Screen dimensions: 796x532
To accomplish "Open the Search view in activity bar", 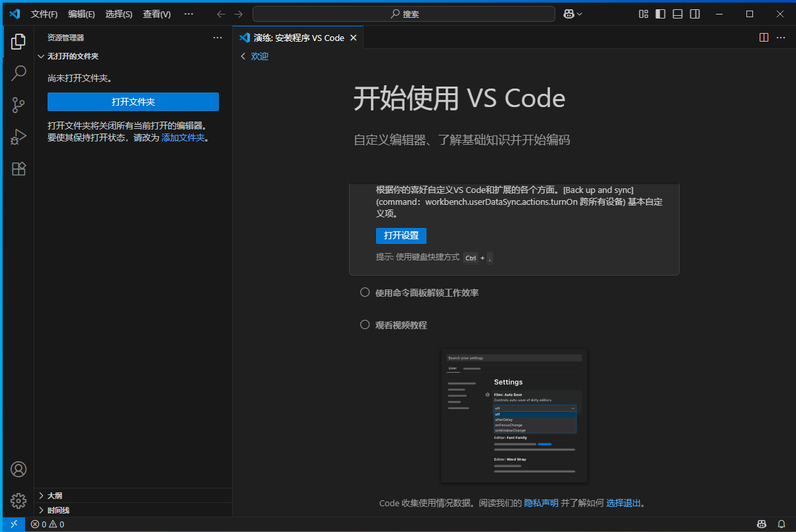I will pyautogui.click(x=19, y=73).
